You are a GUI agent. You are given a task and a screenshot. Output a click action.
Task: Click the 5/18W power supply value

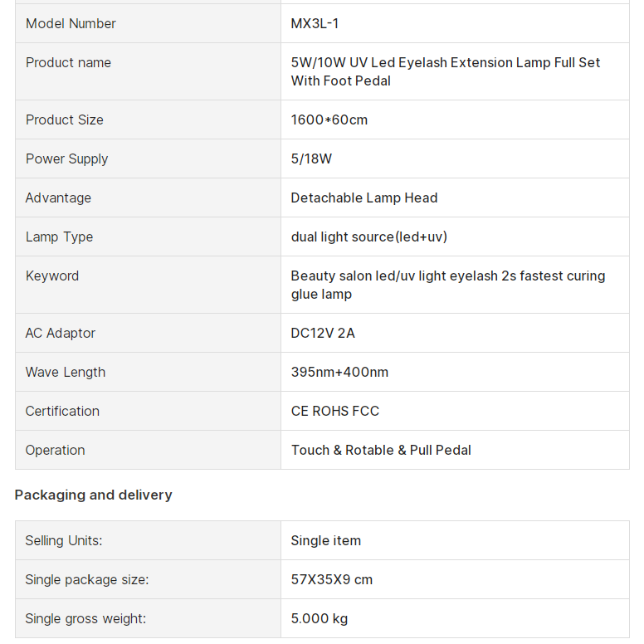pos(311,159)
